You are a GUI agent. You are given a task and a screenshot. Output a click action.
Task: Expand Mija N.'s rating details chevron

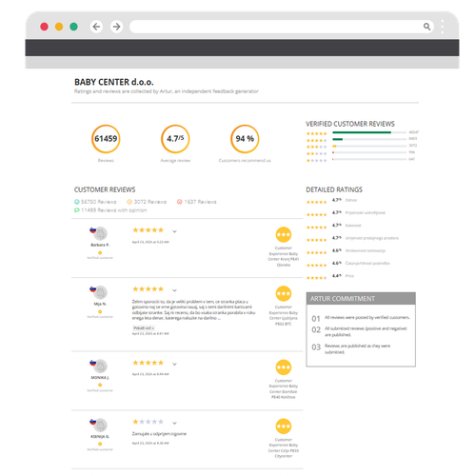(x=174, y=290)
